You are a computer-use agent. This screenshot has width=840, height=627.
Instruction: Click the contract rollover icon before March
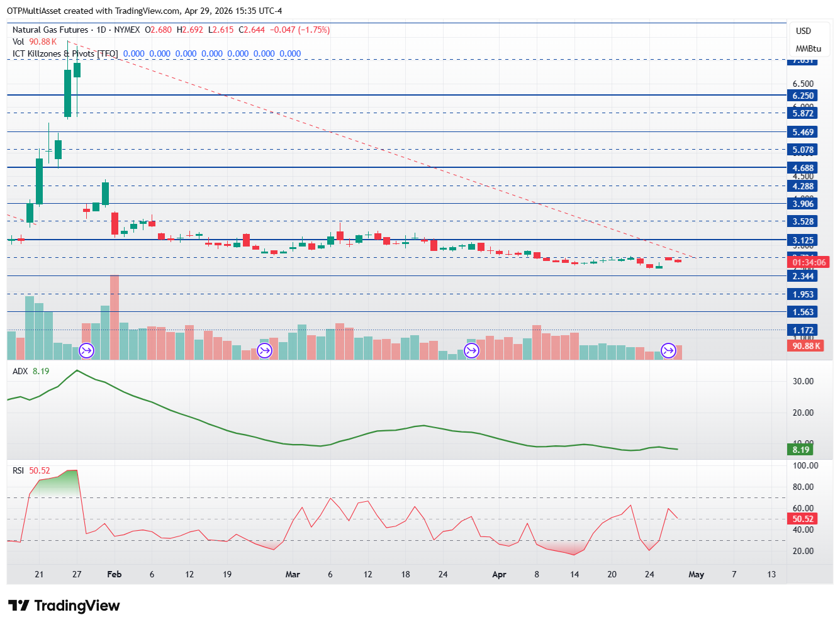click(x=265, y=350)
